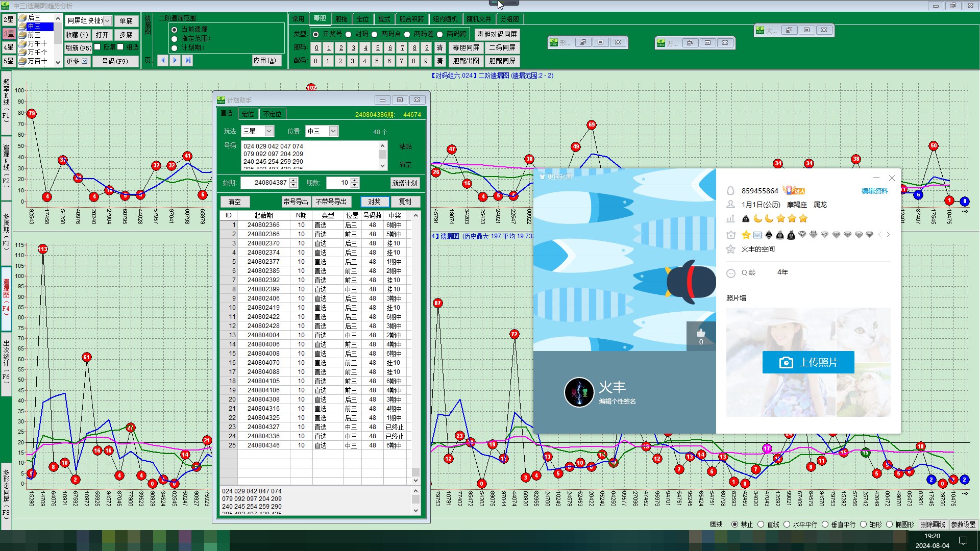Show next medals with right chevron

(x=888, y=235)
